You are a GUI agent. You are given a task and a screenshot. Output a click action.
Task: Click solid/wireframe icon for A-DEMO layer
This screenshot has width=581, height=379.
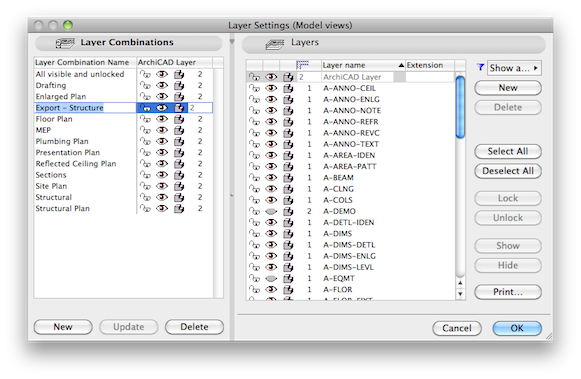click(288, 211)
